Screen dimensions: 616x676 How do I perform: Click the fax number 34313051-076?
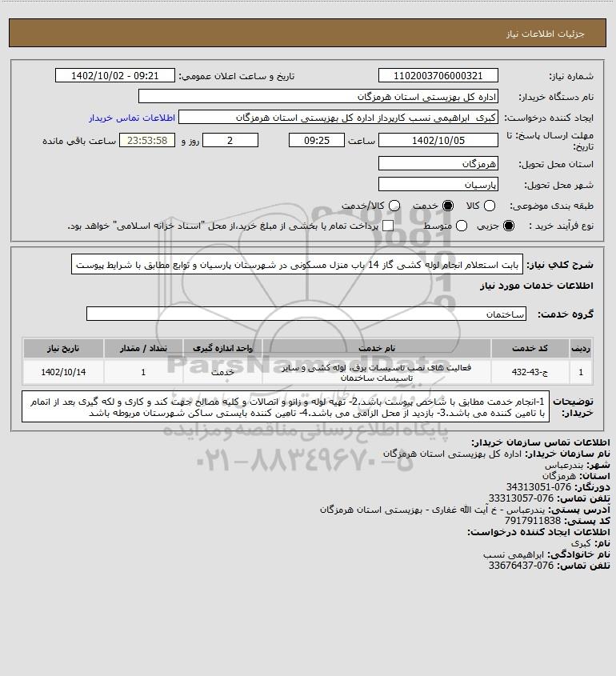tap(538, 487)
